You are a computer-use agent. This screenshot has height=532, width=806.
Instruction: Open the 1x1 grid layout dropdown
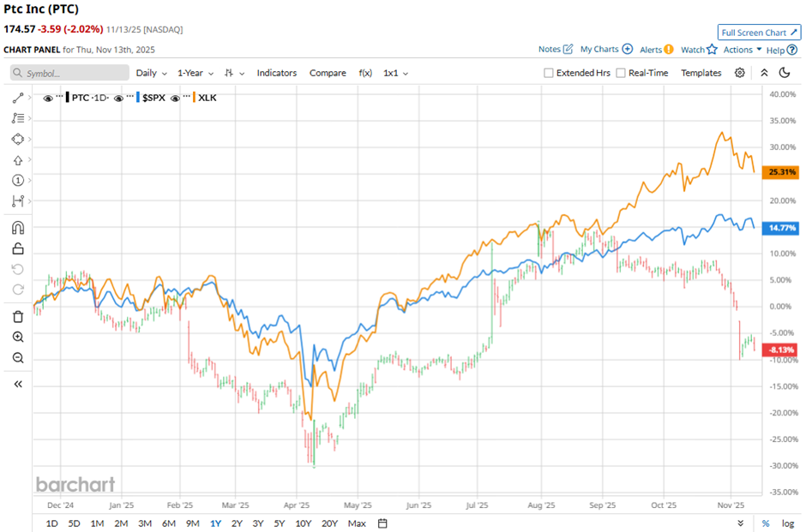point(396,73)
